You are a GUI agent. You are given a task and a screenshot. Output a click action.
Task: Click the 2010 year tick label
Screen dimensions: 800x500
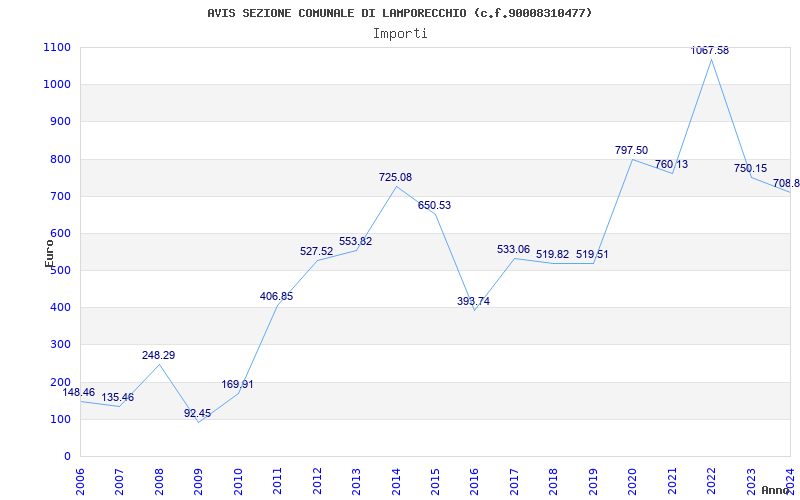tap(238, 482)
